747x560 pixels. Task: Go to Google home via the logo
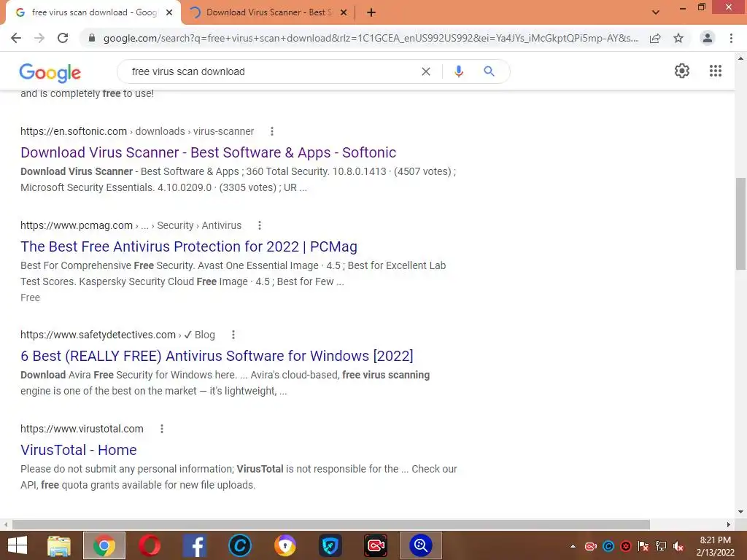click(x=50, y=72)
